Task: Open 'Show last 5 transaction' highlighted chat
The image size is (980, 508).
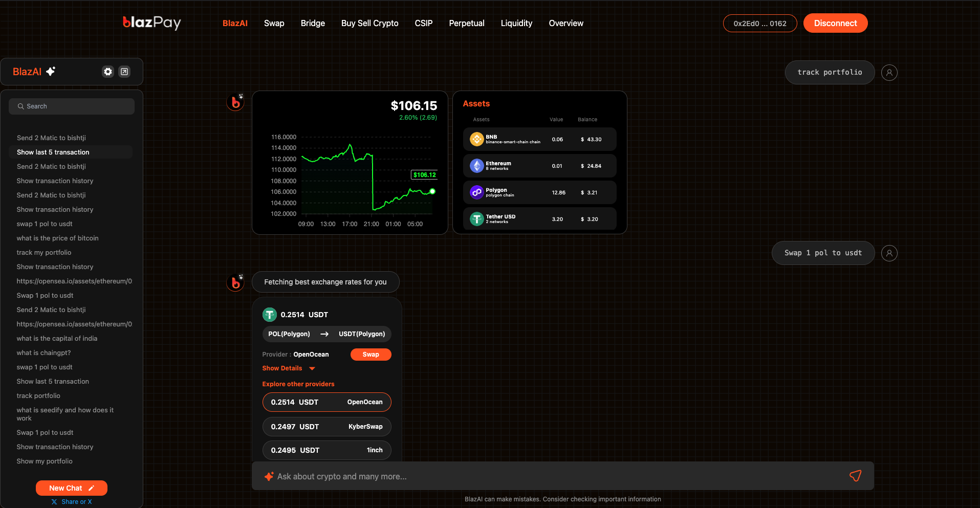Action: pyautogui.click(x=71, y=152)
